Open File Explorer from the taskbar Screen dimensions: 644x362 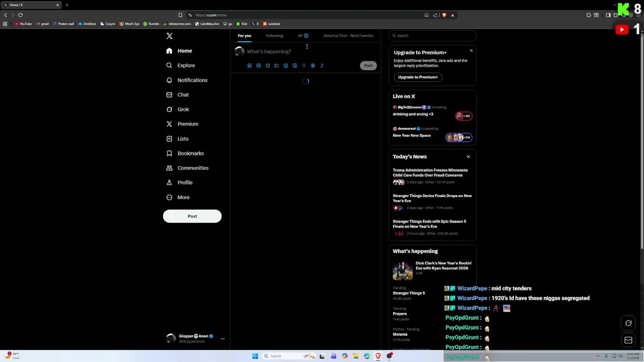point(356,356)
